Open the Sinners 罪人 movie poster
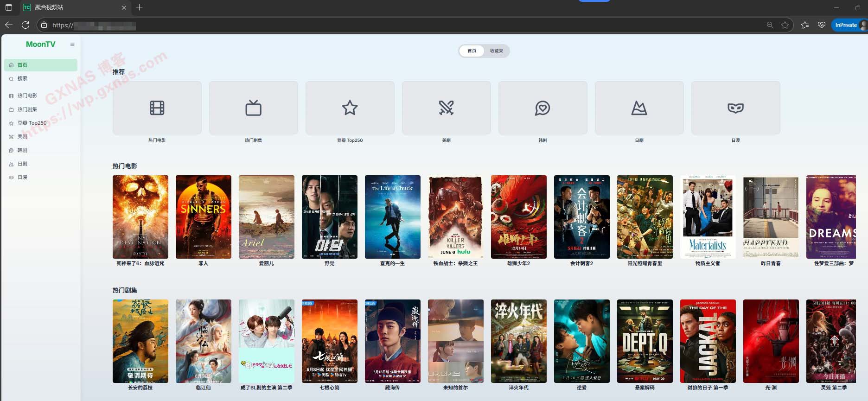This screenshot has width=868, height=401. point(204,217)
